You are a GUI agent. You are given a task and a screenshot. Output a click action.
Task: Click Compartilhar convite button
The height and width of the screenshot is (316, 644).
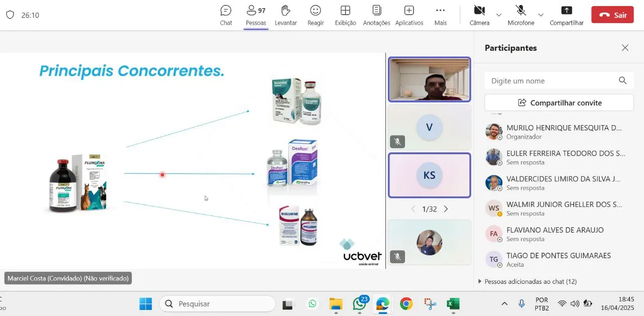[x=559, y=102]
